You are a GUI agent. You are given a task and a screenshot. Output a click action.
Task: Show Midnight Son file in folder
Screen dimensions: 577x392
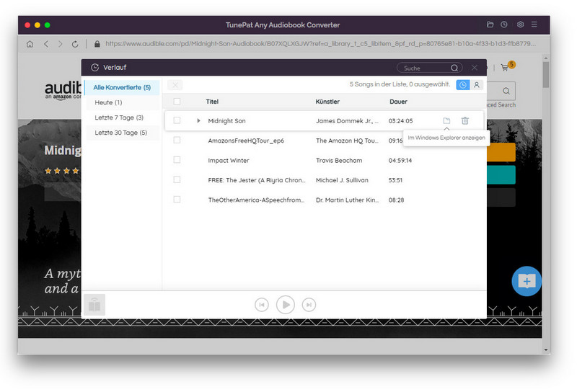pos(446,120)
